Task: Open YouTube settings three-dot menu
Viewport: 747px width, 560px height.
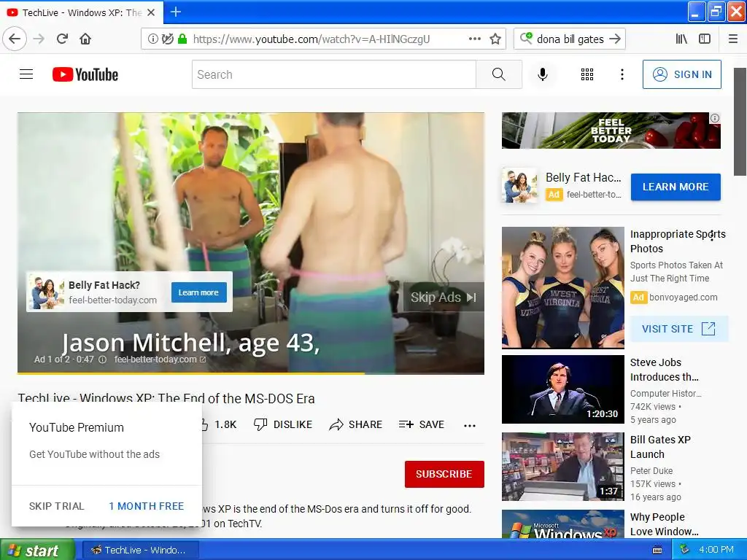Action: (x=622, y=74)
